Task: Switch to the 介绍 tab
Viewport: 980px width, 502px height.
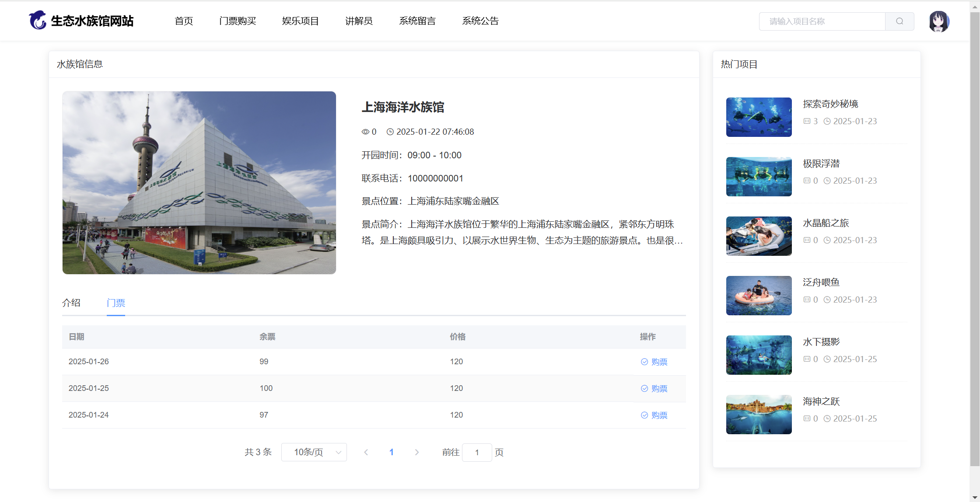Action: click(71, 303)
